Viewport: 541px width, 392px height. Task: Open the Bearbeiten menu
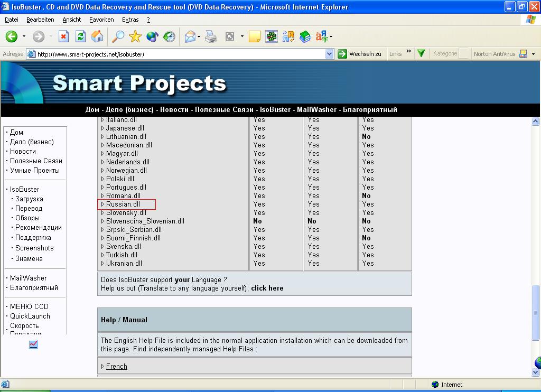[x=40, y=20]
